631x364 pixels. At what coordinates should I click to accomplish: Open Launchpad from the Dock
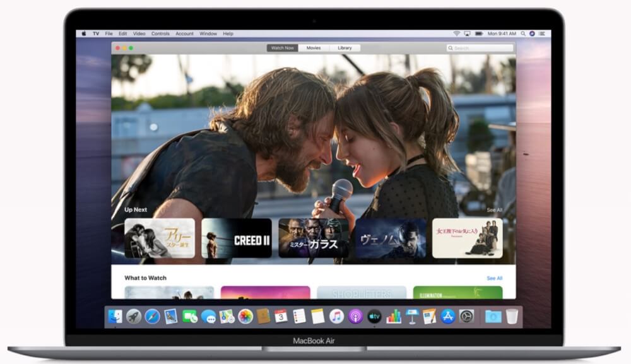coord(134,317)
